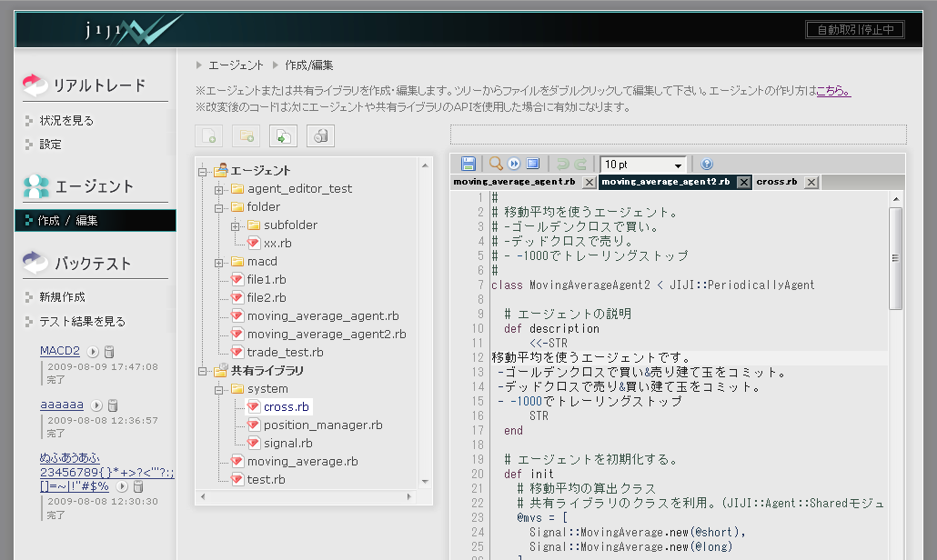Switch to moving_average_agent.rb tab
The image size is (937, 560).
(515, 182)
